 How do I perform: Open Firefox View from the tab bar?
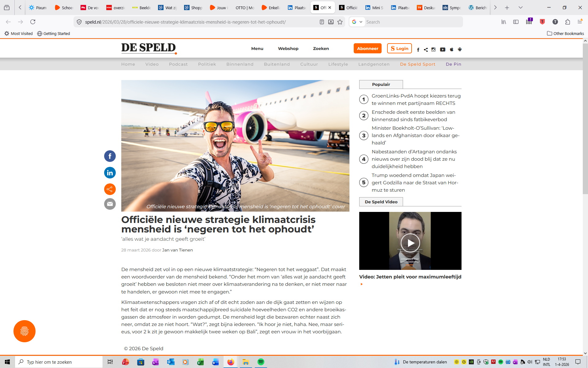coord(7,8)
